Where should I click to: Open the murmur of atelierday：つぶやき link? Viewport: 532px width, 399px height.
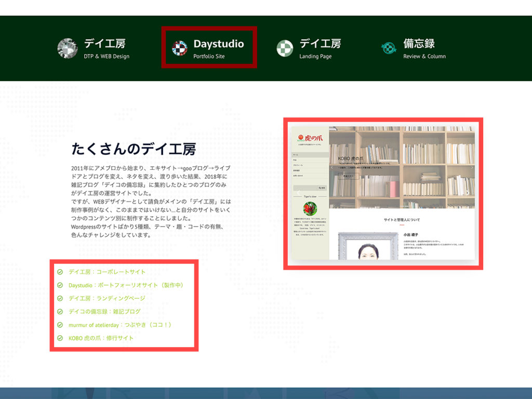click(x=120, y=325)
